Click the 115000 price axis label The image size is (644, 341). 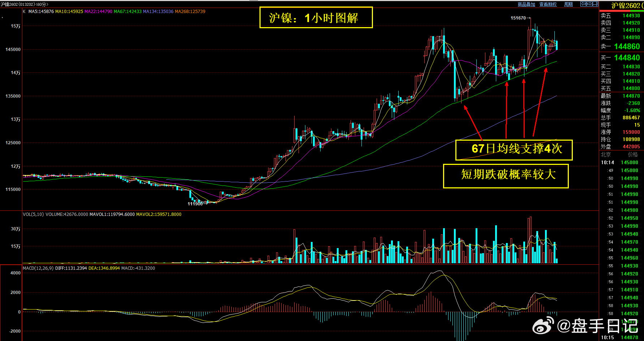tap(13, 189)
